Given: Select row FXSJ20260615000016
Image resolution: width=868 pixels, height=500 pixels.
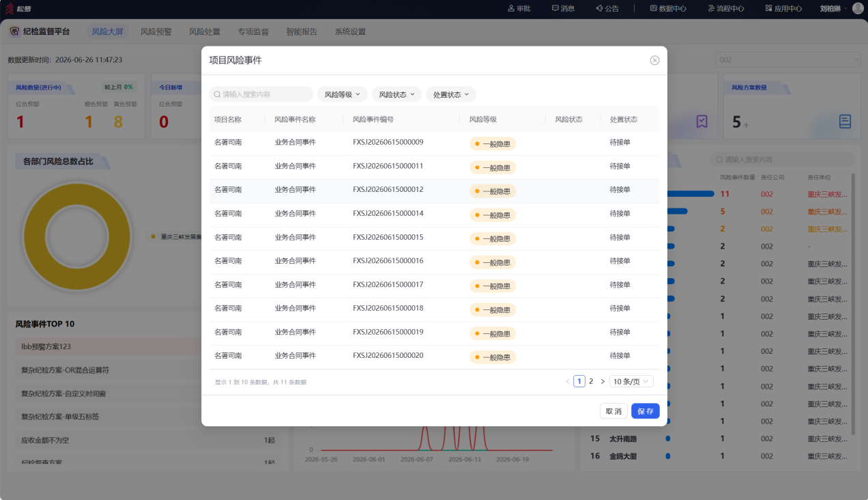Looking at the screenshot, I should click(x=434, y=262).
